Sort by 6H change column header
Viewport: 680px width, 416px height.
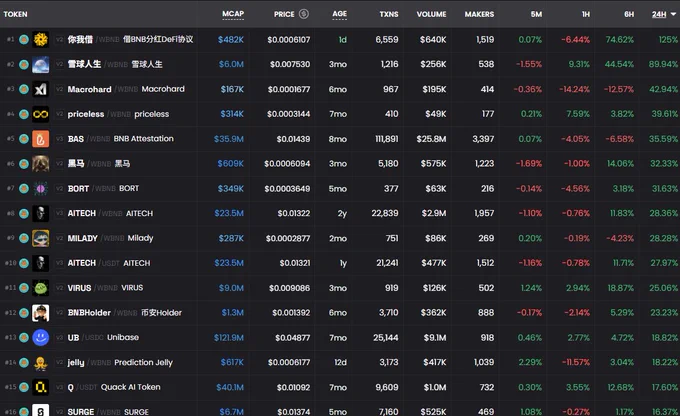(629, 14)
